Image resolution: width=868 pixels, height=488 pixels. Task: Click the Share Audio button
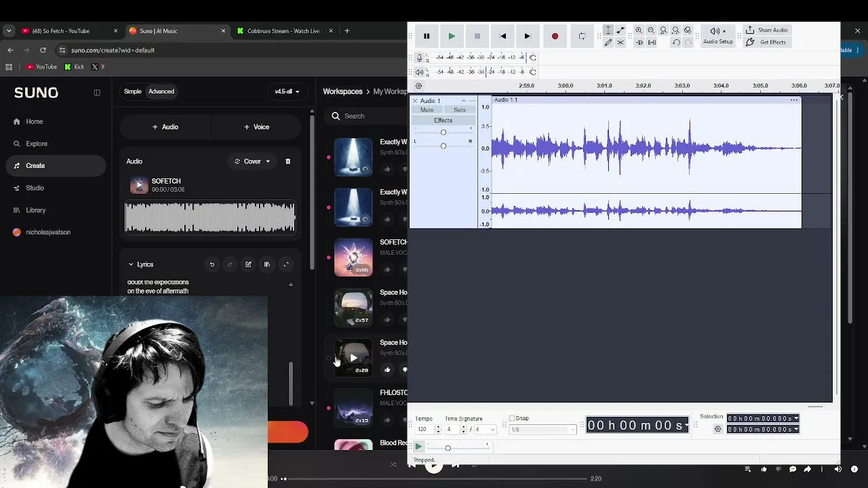(767, 30)
